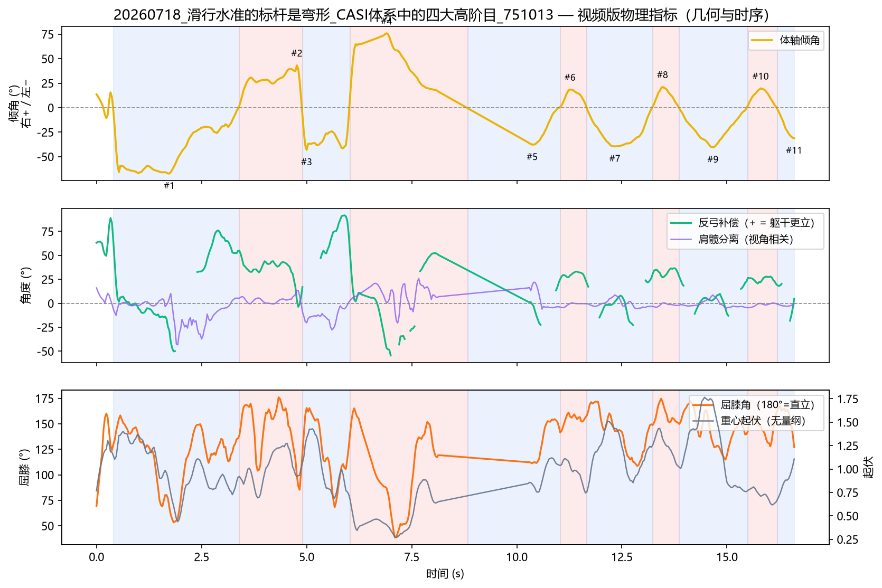Click the 10.0 time tick label
The height and width of the screenshot is (588, 882).
pyautogui.click(x=517, y=557)
